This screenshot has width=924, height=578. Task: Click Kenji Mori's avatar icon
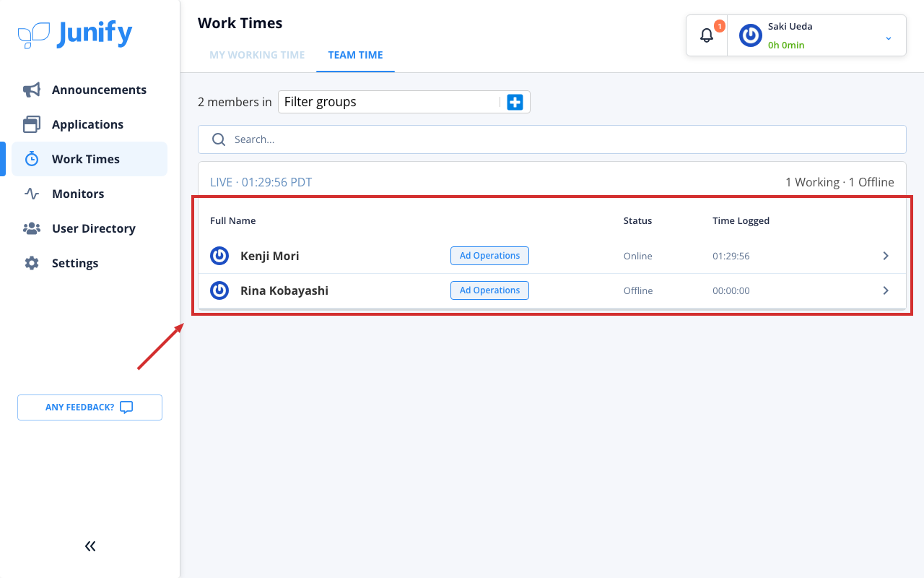click(219, 256)
